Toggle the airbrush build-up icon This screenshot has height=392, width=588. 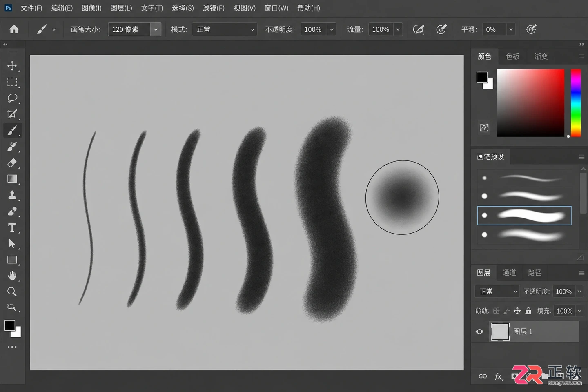pyautogui.click(x=441, y=29)
